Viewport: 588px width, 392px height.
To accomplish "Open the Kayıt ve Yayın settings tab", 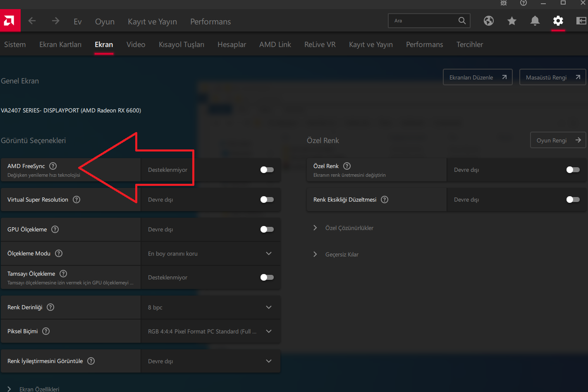I will coord(371,44).
